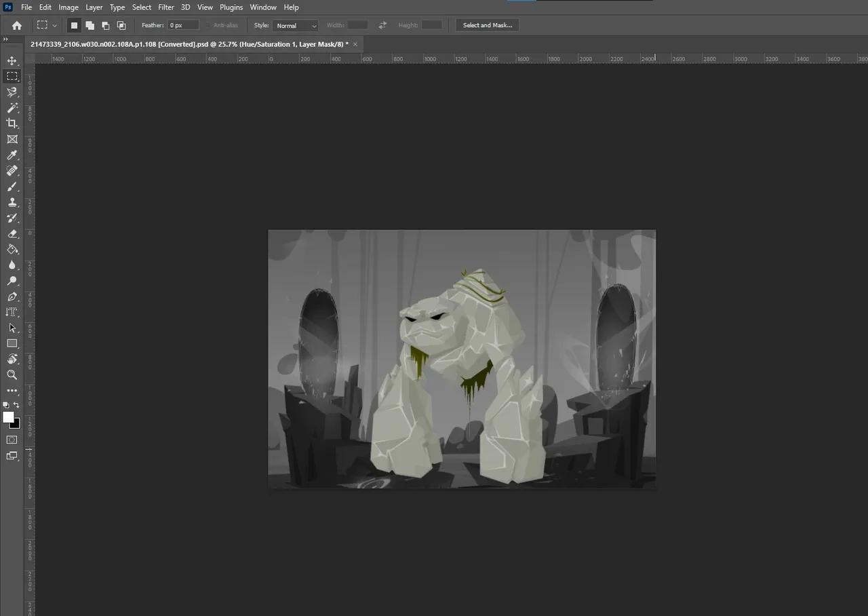Screen dimensions: 868x616
Task: Swap foreground and background colors
Action: tap(17, 405)
